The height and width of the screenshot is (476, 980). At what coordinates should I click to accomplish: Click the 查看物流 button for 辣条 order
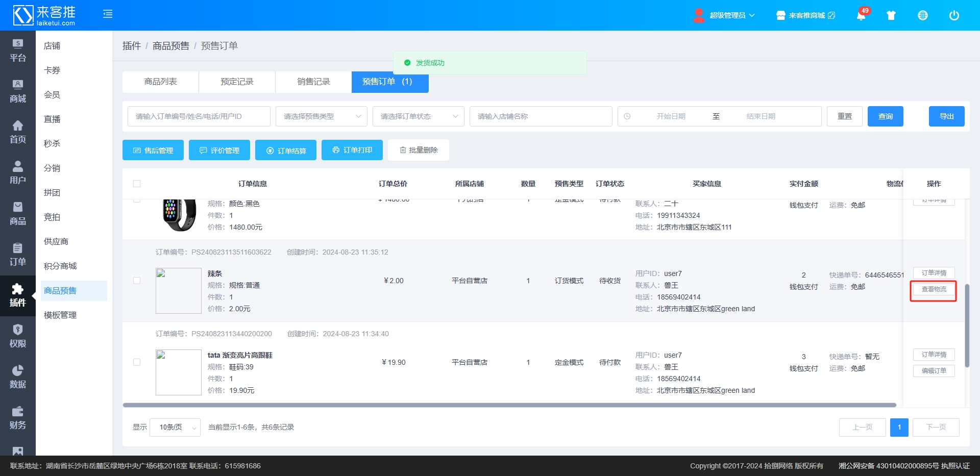934,289
